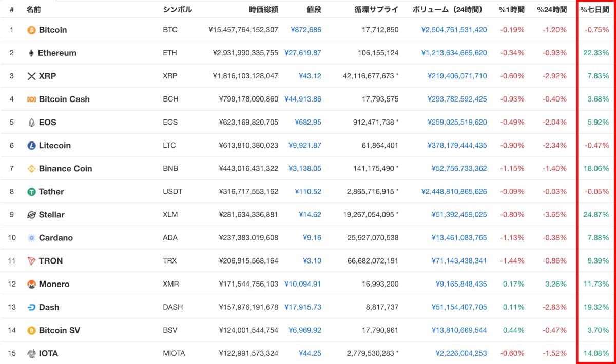Sort by the %1時間 column header

point(512,9)
